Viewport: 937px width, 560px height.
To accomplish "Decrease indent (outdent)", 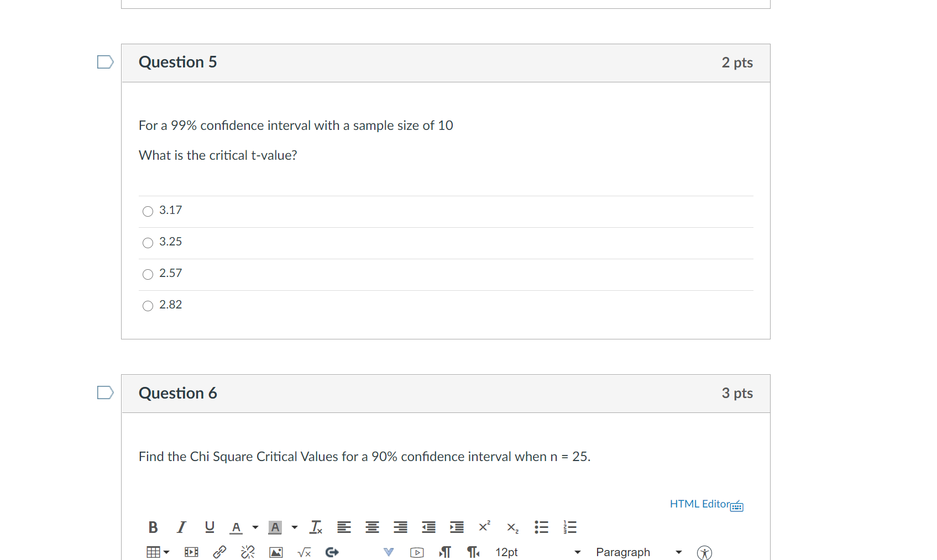I will (x=428, y=527).
